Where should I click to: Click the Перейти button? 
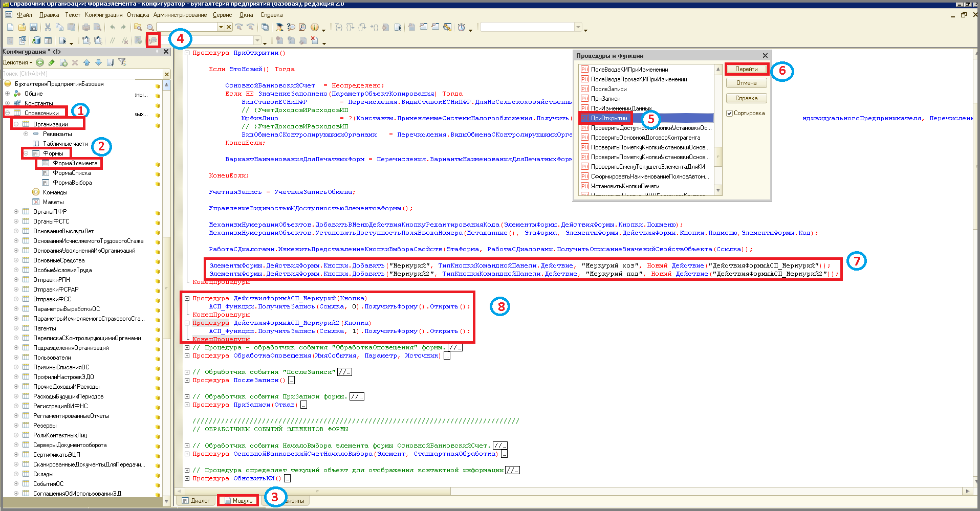click(x=747, y=69)
